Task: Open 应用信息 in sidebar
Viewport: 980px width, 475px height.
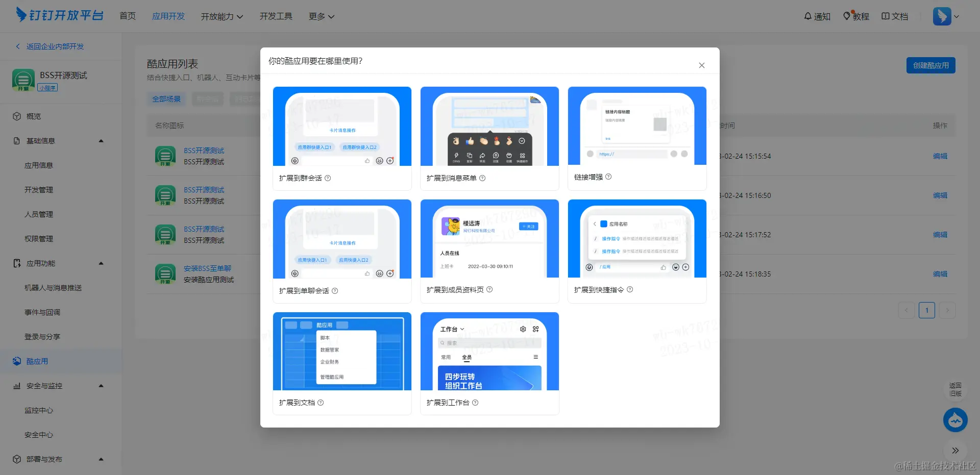Action: 39,165
